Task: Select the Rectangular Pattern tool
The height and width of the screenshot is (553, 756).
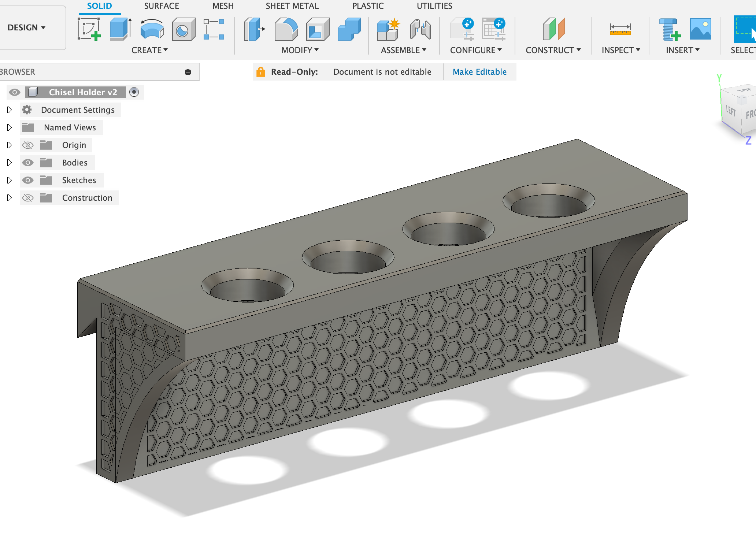Action: click(214, 29)
